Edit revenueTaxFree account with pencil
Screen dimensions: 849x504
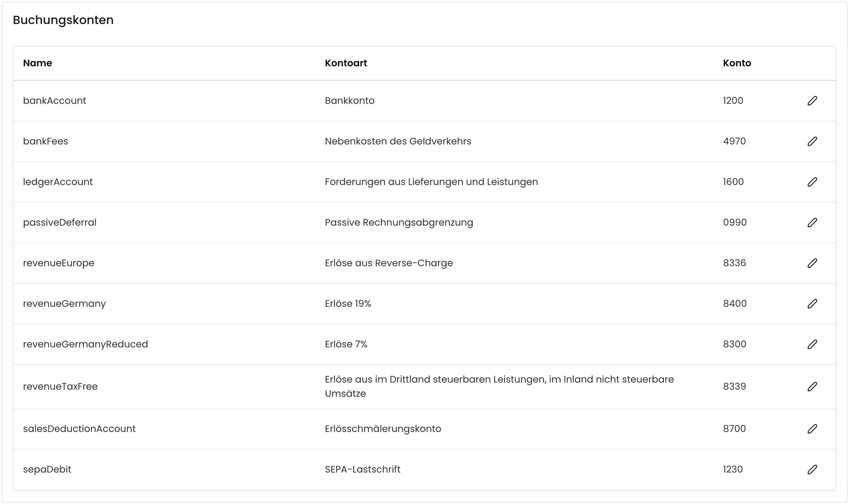[x=812, y=387]
